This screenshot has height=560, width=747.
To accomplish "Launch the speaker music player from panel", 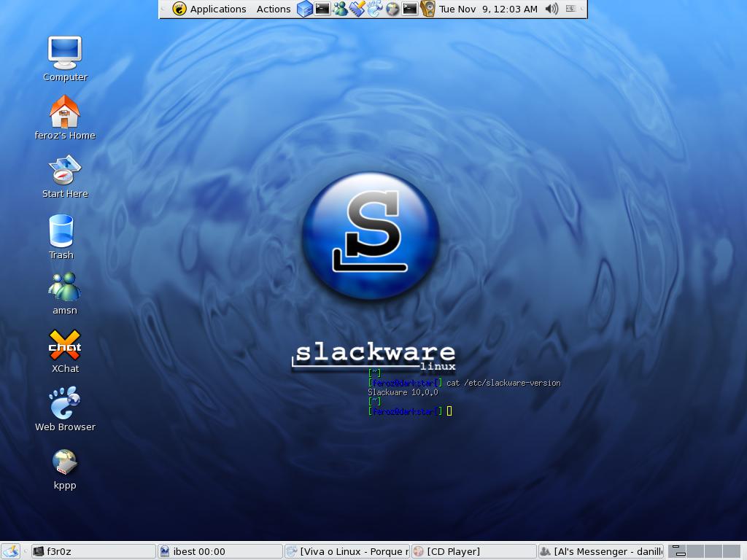I will 427,9.
